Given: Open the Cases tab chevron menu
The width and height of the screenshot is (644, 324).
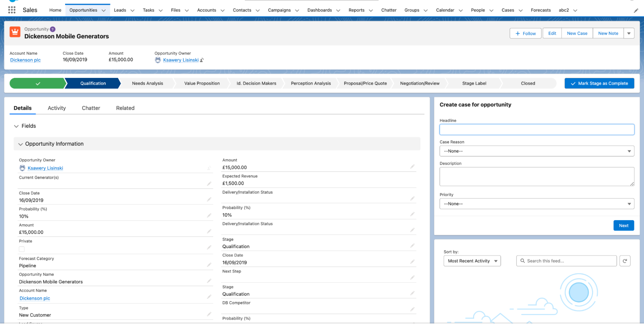Looking at the screenshot, I should pyautogui.click(x=521, y=10).
